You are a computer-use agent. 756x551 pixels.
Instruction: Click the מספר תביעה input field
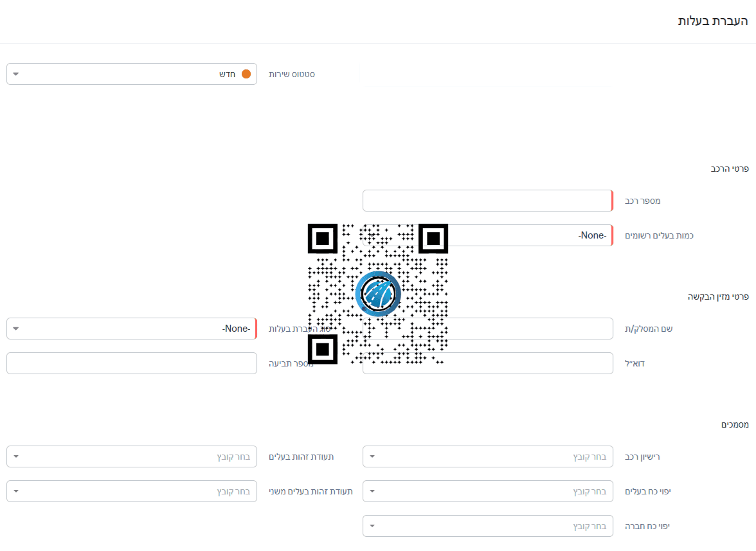[132, 363]
